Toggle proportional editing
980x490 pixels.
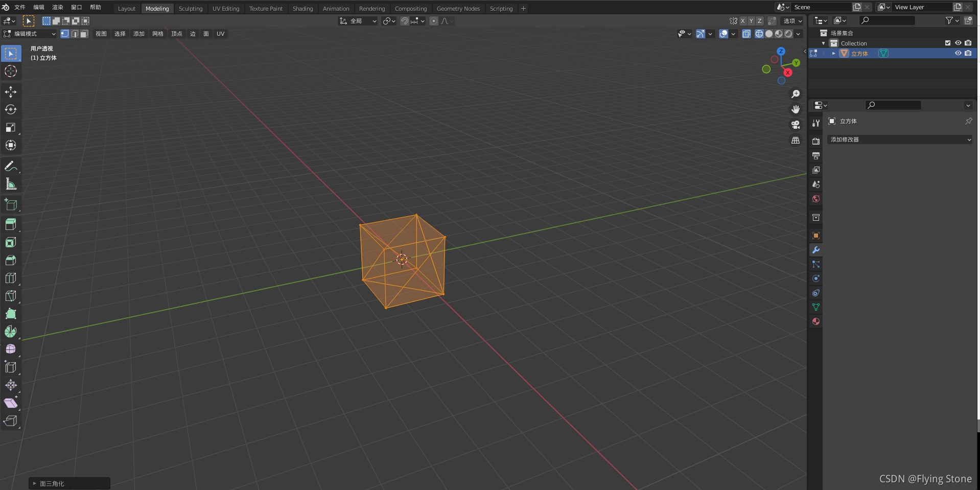434,21
